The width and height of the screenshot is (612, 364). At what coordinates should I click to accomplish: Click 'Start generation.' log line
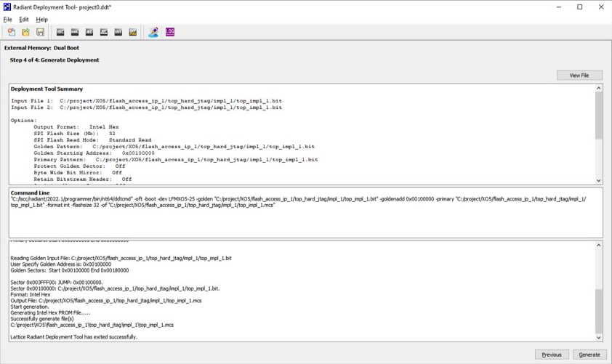click(30, 307)
